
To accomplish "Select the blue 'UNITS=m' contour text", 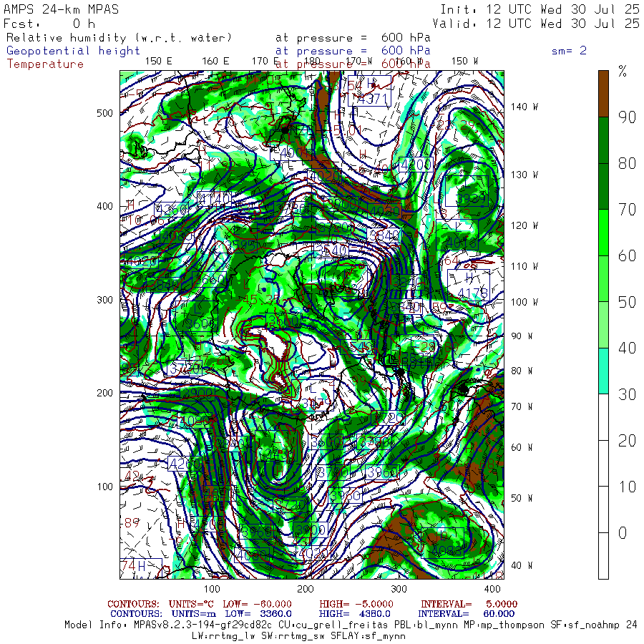I will 194,614.
